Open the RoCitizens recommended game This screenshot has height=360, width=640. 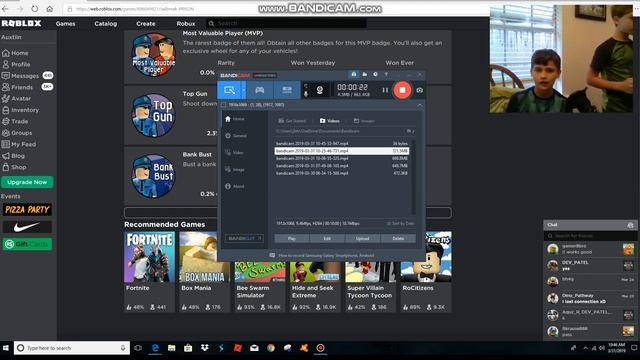click(x=426, y=271)
